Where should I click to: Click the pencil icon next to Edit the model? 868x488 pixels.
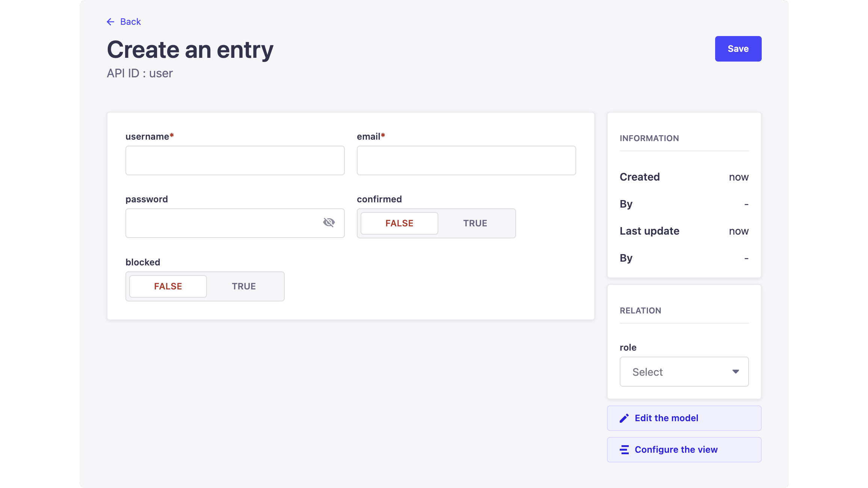[624, 418]
